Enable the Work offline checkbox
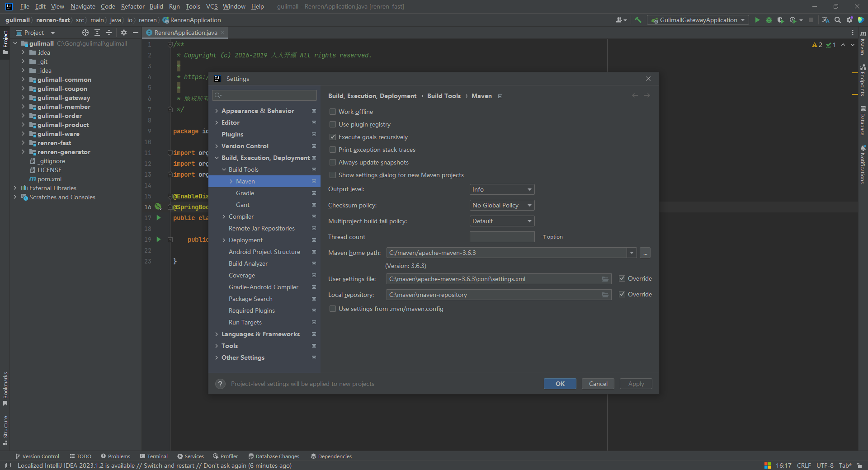This screenshot has width=868, height=470. [x=333, y=112]
